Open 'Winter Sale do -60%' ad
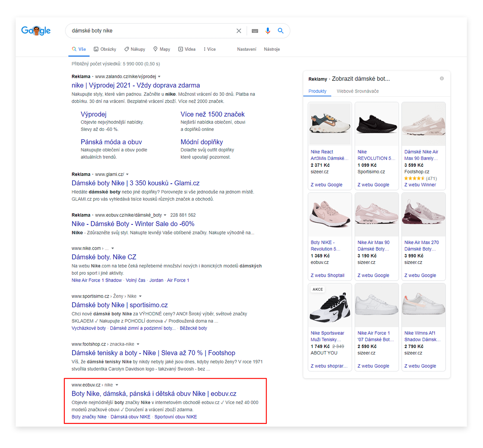This screenshot has width=483, height=448. 133,224
